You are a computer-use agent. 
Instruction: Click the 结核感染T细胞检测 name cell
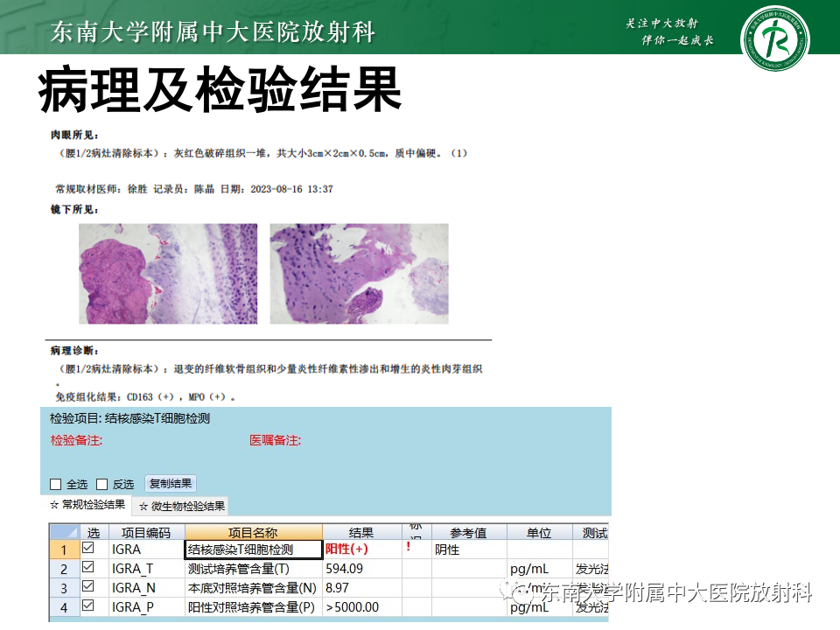pos(254,549)
